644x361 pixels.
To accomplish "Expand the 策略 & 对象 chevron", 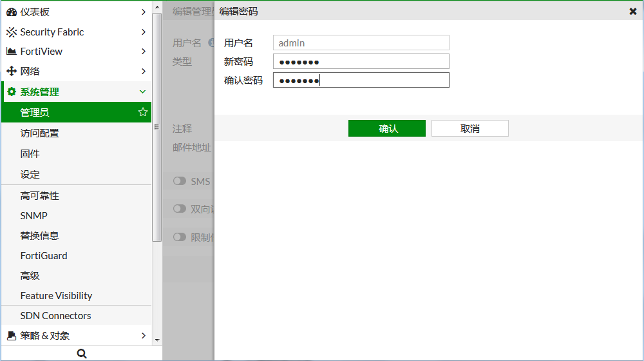I will coord(143,335).
